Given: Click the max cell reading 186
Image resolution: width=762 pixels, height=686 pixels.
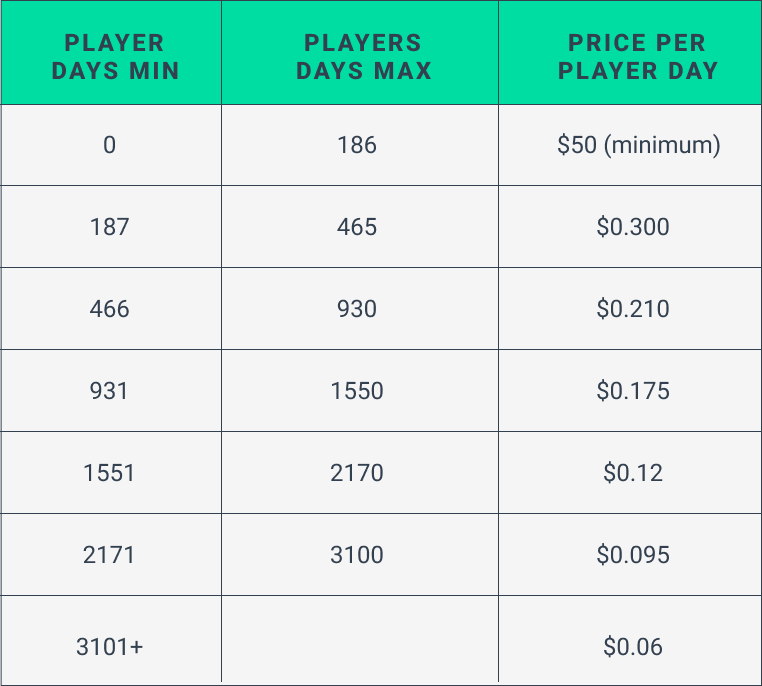Looking at the screenshot, I should coord(360,145).
